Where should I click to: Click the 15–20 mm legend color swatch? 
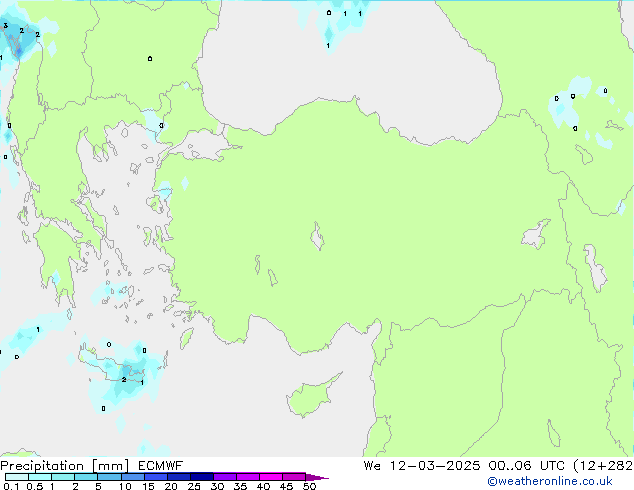[156, 477]
